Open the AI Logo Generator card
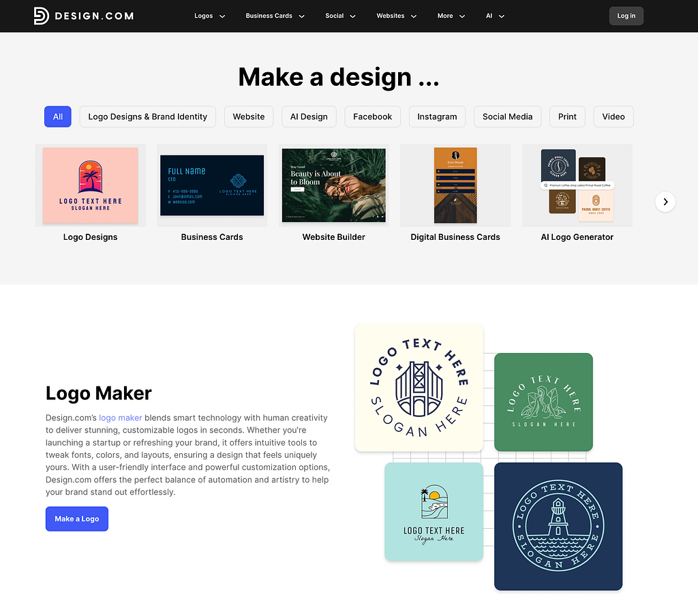Screen dimensions: 698x616 point(577,185)
